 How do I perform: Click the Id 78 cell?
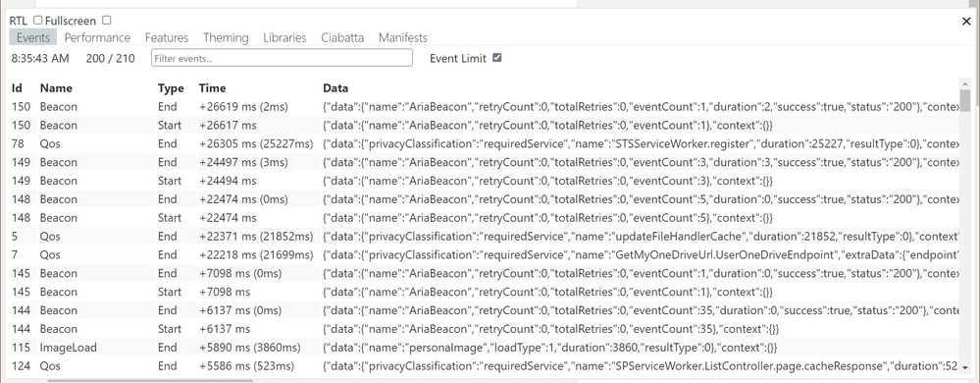pyautogui.click(x=18, y=144)
